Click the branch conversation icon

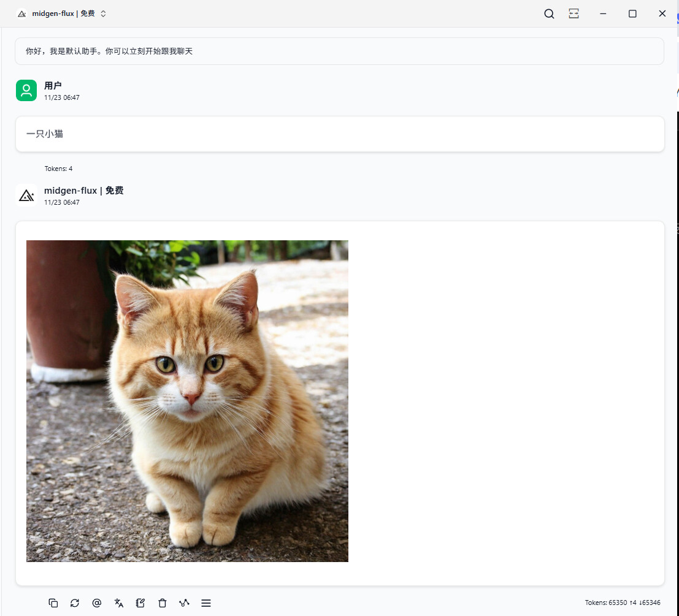(184, 603)
